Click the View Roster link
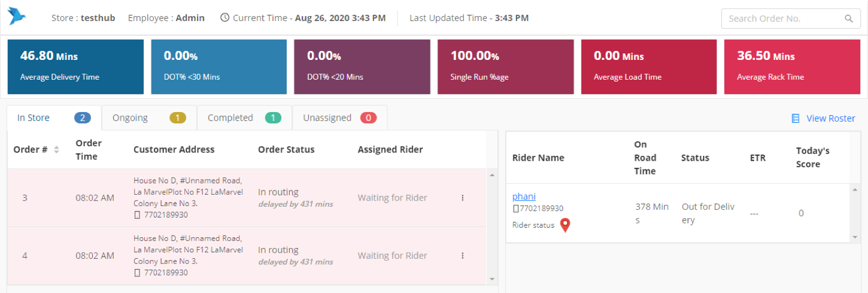Screen dimensions: 868x293 point(830,119)
